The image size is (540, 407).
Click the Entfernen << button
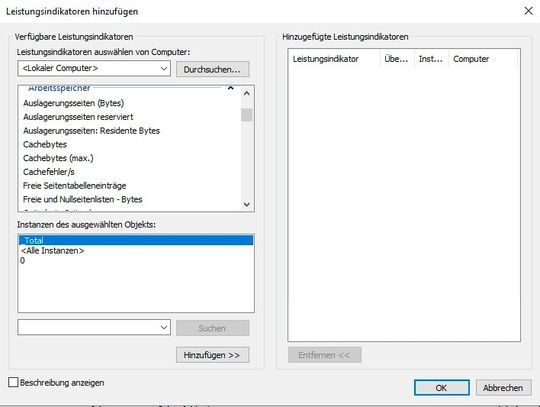click(x=324, y=355)
